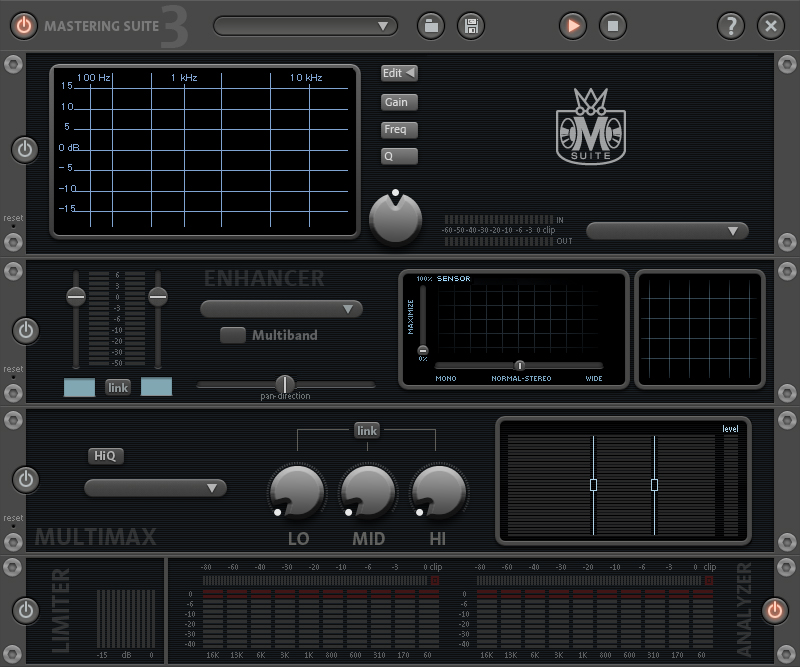Image resolution: width=800 pixels, height=667 pixels.
Task: Click the stereo width slider handle
Action: click(x=519, y=365)
